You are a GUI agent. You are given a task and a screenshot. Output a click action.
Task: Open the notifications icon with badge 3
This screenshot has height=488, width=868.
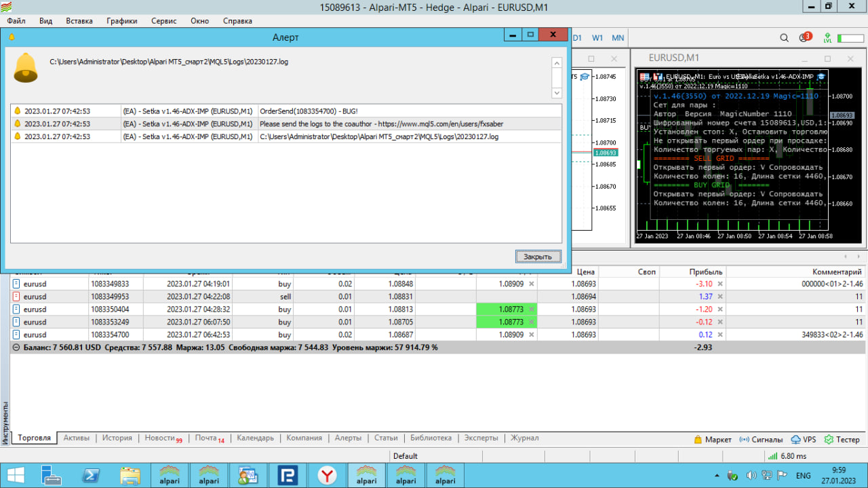pos(805,37)
